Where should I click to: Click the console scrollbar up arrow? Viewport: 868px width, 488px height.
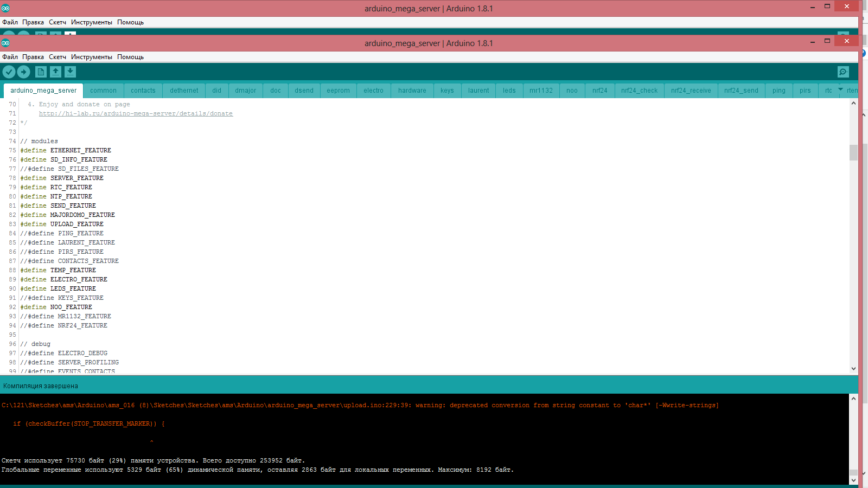pyautogui.click(x=853, y=399)
